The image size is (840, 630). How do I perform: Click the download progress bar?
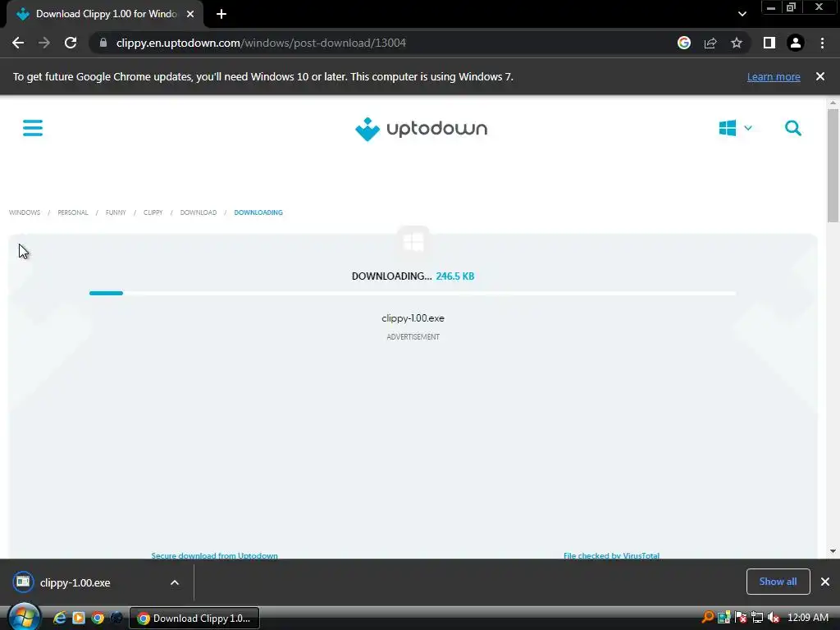coord(413,293)
